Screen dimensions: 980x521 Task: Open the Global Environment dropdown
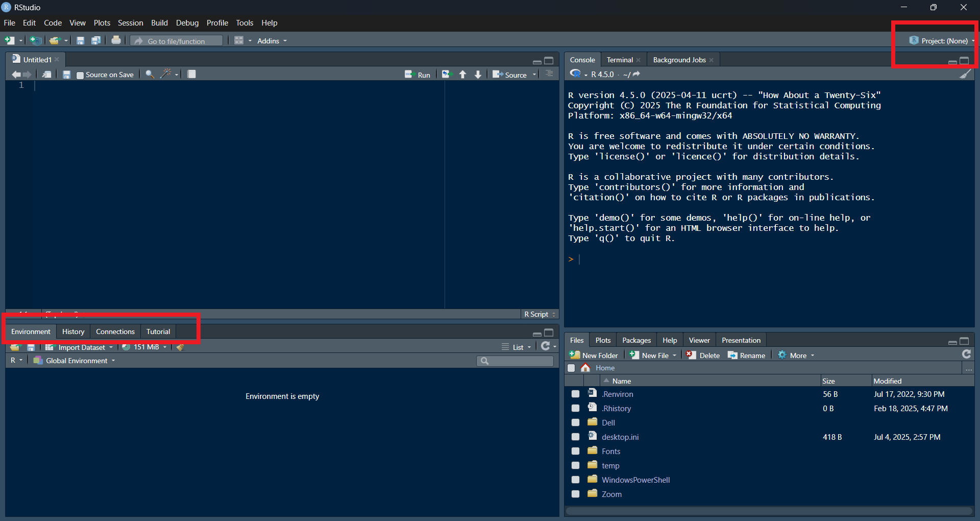pyautogui.click(x=75, y=361)
